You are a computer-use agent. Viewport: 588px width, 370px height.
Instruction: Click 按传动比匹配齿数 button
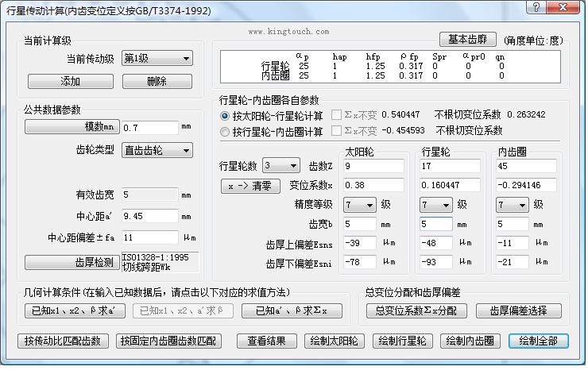pos(63,341)
